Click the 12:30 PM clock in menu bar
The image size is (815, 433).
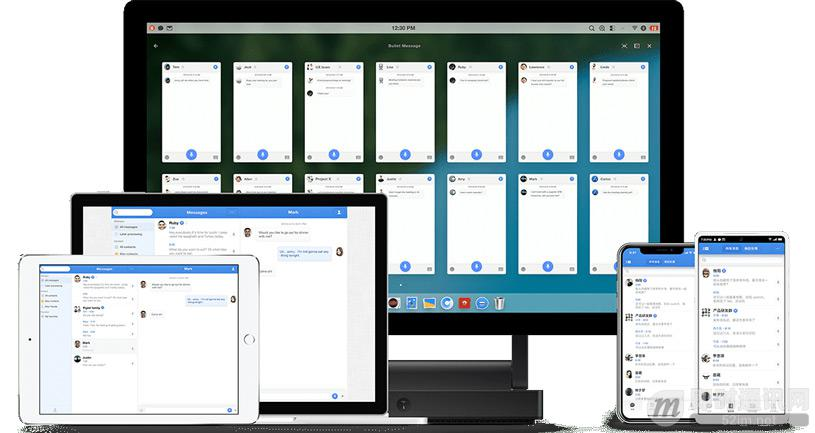[403, 28]
